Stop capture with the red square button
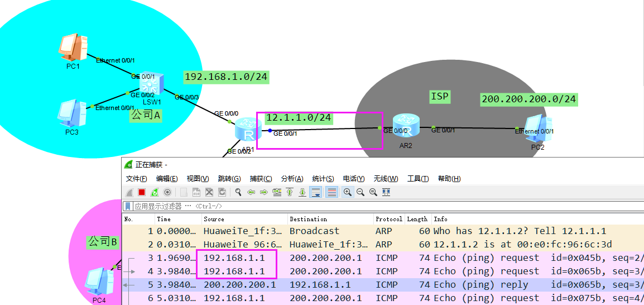Screen dimensions: 644x305 [142, 192]
